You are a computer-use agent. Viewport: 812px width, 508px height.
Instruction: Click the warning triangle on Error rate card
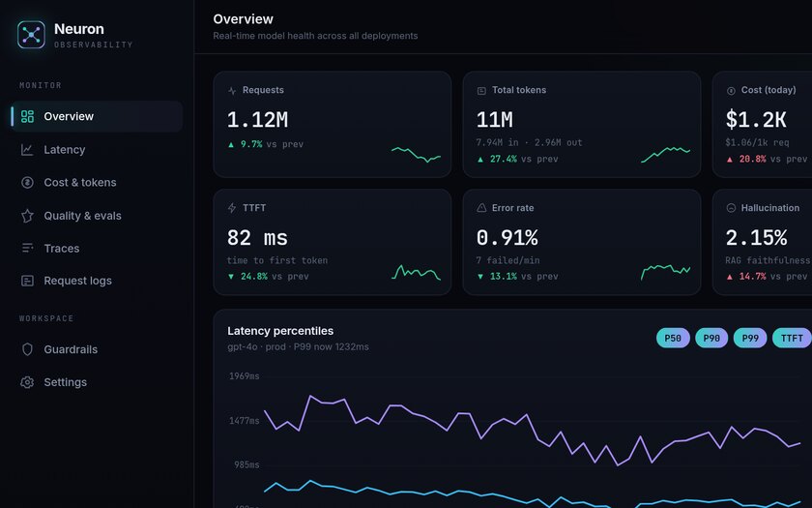[481, 208]
